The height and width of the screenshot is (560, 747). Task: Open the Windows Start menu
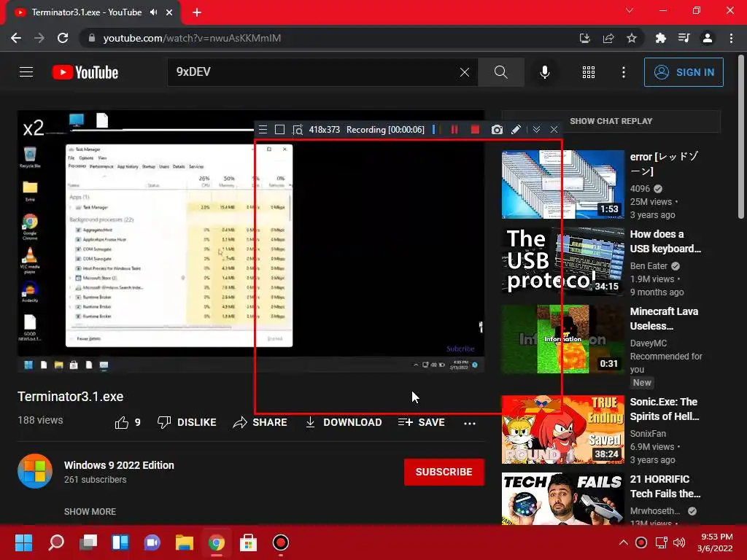click(23, 542)
